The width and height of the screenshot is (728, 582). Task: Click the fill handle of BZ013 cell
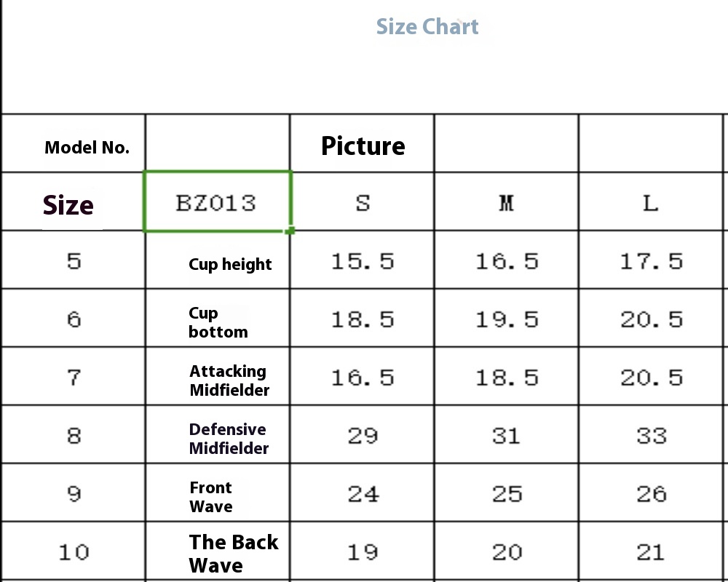pyautogui.click(x=290, y=230)
